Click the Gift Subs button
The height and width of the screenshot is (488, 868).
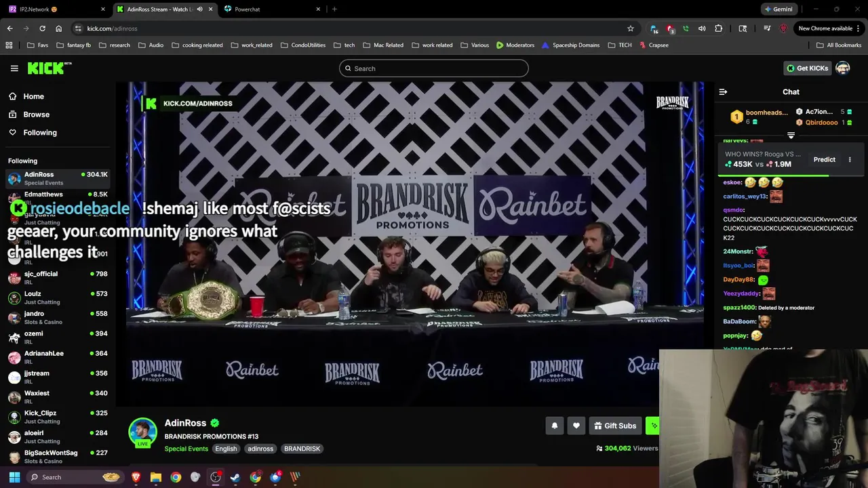click(615, 426)
